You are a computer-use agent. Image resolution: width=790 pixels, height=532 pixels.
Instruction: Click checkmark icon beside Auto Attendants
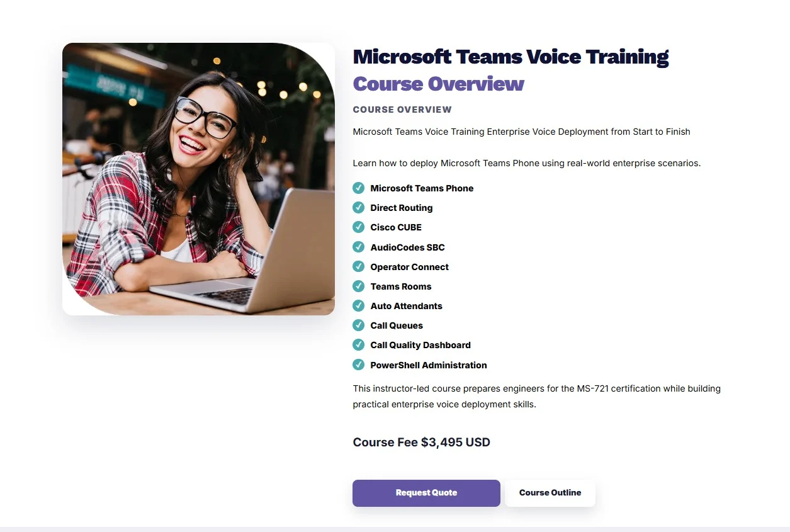(x=359, y=305)
